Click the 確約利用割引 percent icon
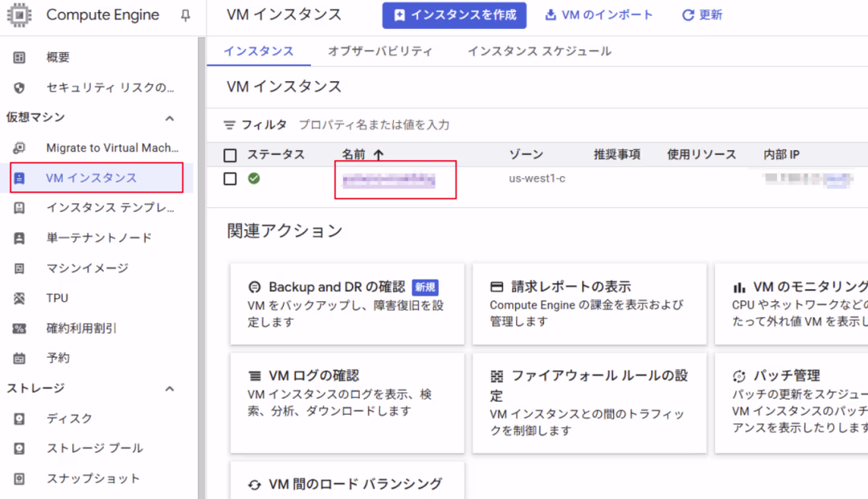The image size is (868, 499). coord(19,329)
